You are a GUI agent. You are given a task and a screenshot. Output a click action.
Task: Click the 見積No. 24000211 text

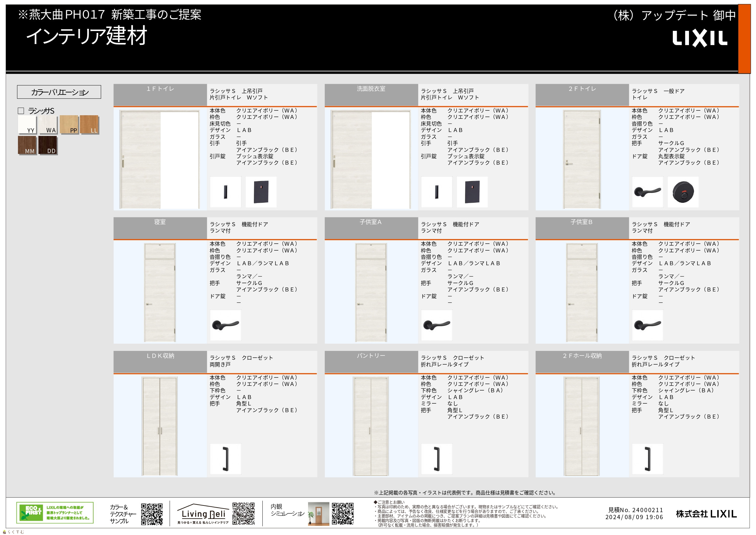click(x=636, y=510)
